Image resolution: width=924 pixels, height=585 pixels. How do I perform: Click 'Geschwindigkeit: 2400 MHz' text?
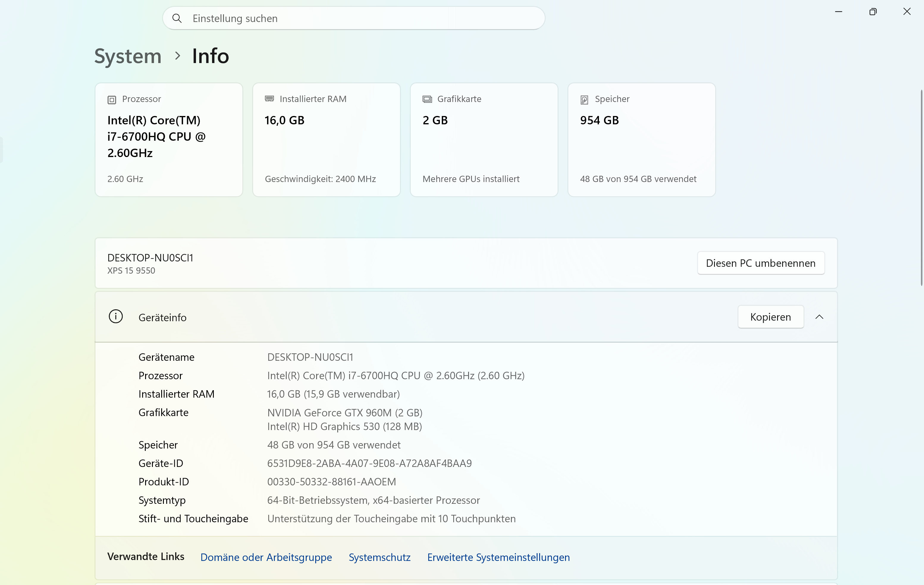pyautogui.click(x=320, y=179)
